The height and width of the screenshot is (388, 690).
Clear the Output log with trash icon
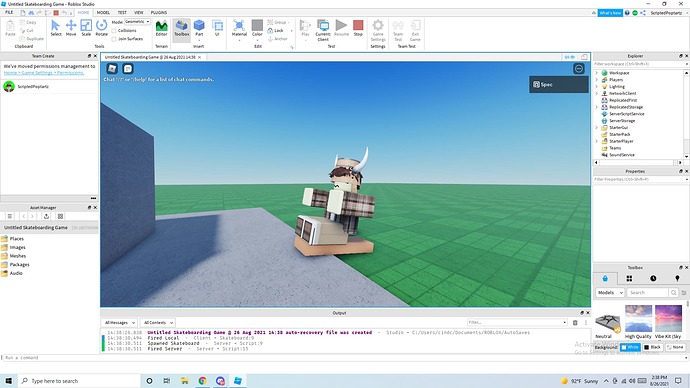click(x=575, y=322)
